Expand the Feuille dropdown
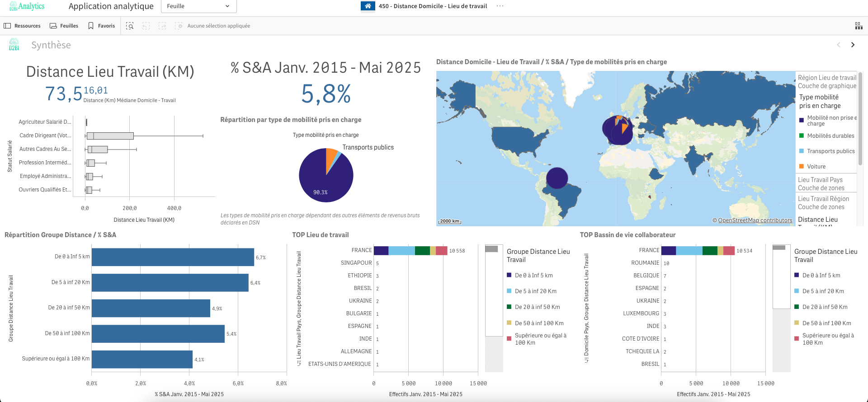The height and width of the screenshot is (402, 868). (x=198, y=6)
